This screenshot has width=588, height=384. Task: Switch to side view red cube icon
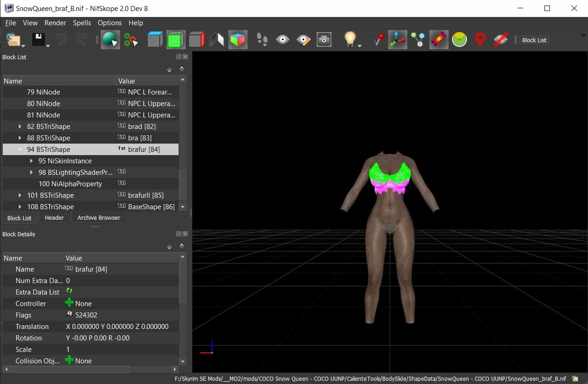(x=196, y=39)
